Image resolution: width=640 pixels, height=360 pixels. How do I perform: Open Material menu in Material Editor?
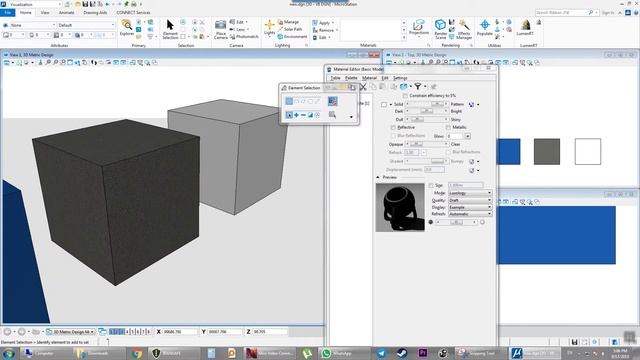369,78
